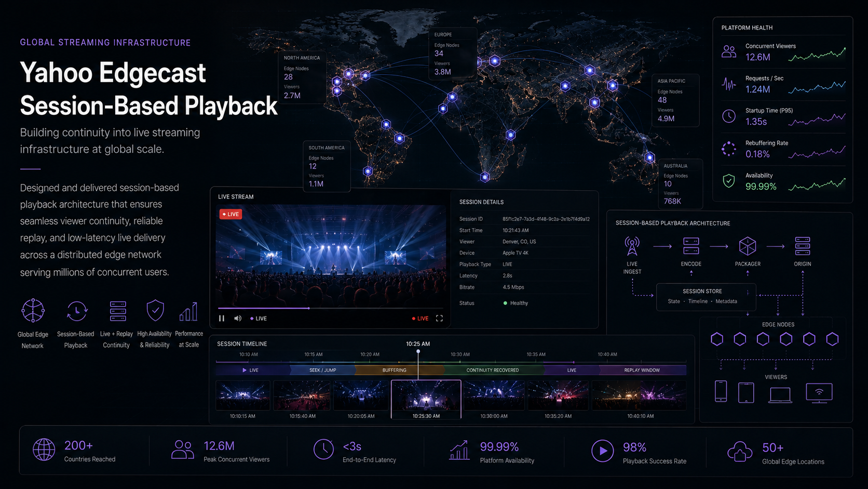Click the smartphone viewer icon
The width and height of the screenshot is (868, 489).
tap(721, 391)
